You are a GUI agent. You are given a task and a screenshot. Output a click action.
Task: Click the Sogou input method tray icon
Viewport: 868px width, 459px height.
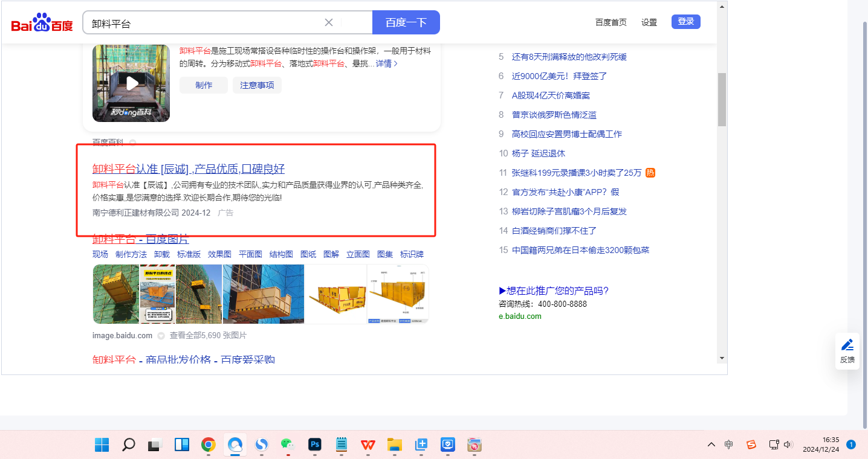(751, 445)
